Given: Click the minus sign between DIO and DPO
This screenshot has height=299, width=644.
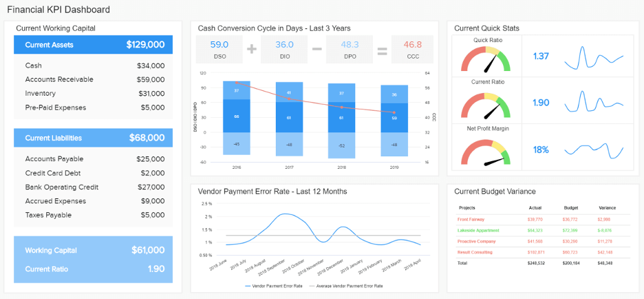Looking at the screenshot, I should [316, 49].
